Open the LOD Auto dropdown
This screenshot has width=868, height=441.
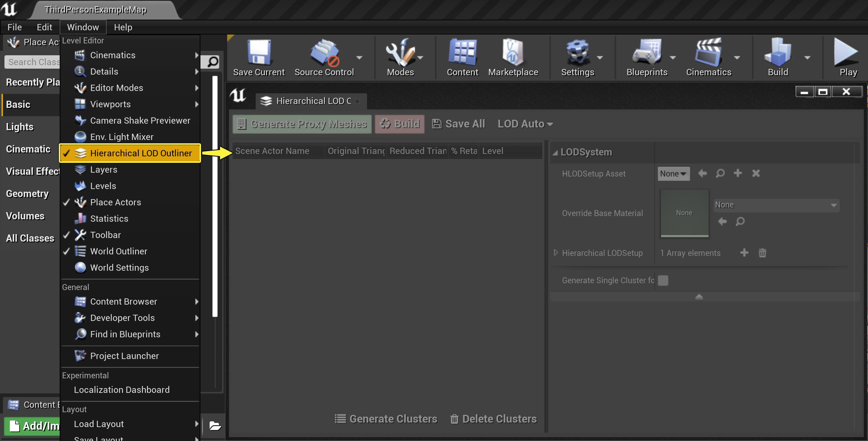(525, 124)
